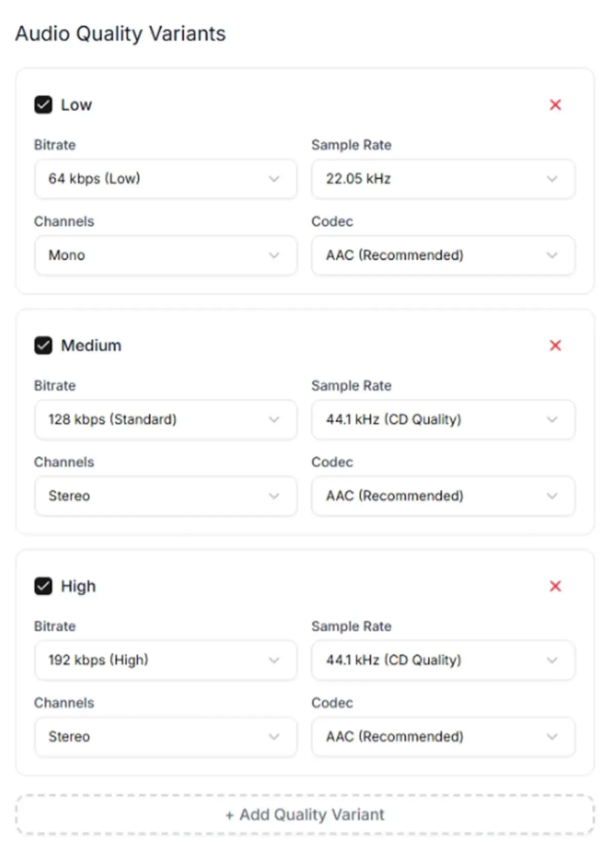616x857 pixels.
Task: Click the Add Quality Variant button
Action: click(x=305, y=814)
